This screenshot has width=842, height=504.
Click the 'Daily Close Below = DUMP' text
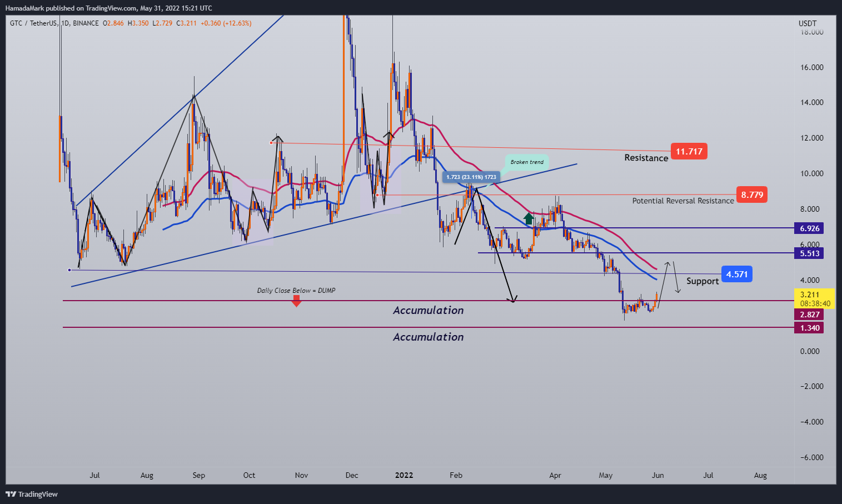[x=296, y=291]
